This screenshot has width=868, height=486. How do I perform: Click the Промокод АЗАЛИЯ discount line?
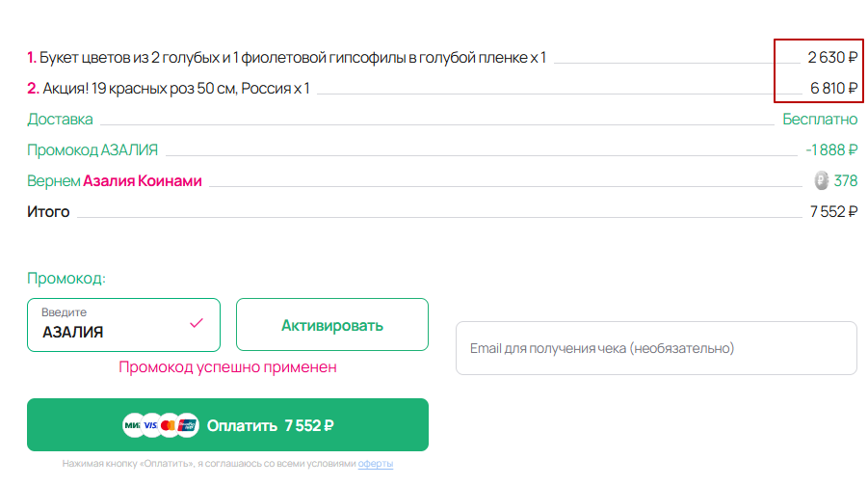tap(92, 149)
